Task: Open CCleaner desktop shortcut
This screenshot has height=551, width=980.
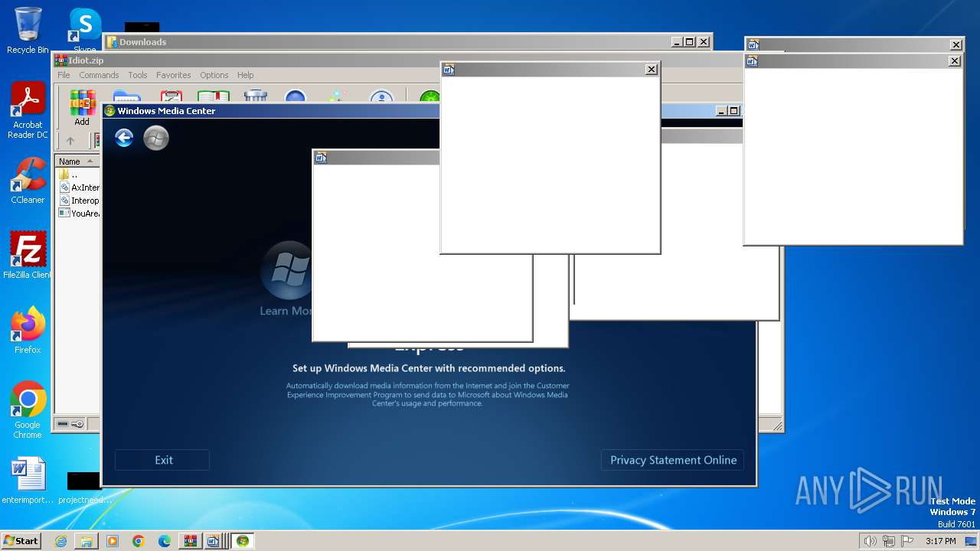Action: 28,181
